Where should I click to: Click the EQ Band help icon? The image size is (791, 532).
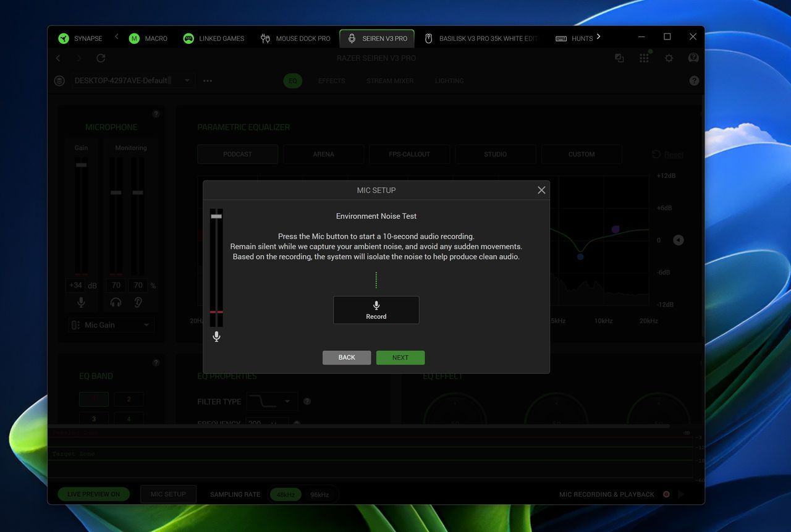pos(156,363)
